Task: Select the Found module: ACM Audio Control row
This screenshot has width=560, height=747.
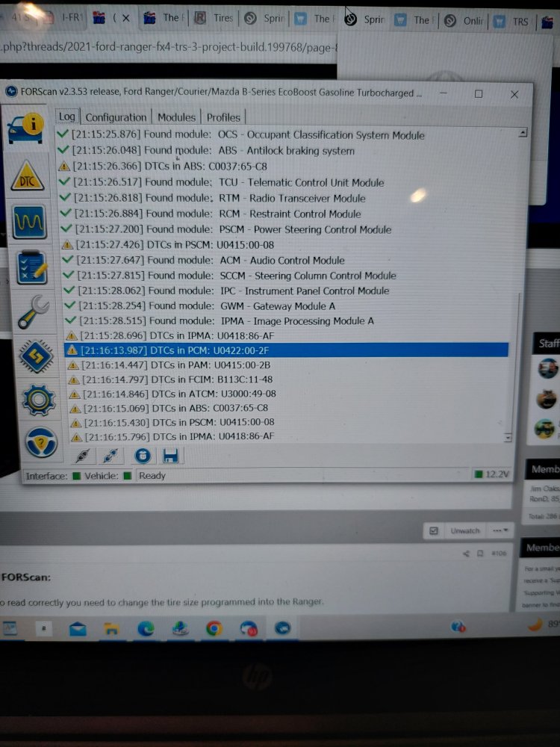Action: 203,260
